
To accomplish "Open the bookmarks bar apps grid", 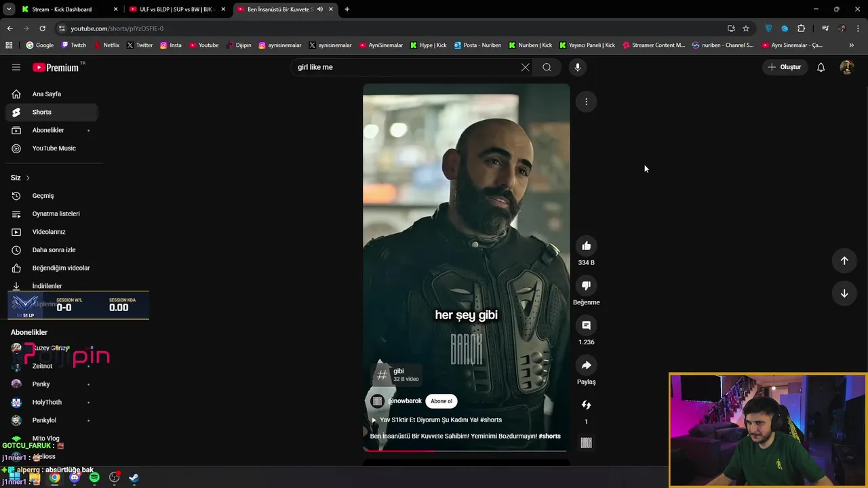I will tap(9, 45).
